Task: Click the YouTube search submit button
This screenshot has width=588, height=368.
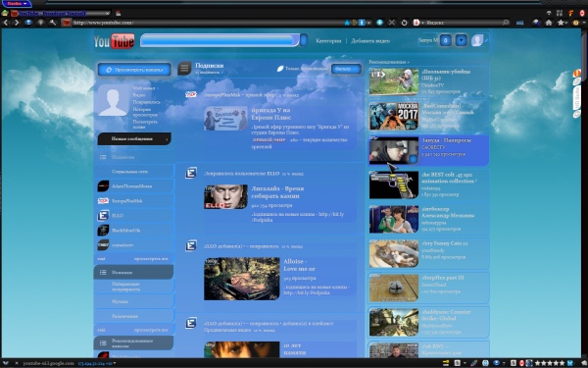Action: (x=304, y=40)
